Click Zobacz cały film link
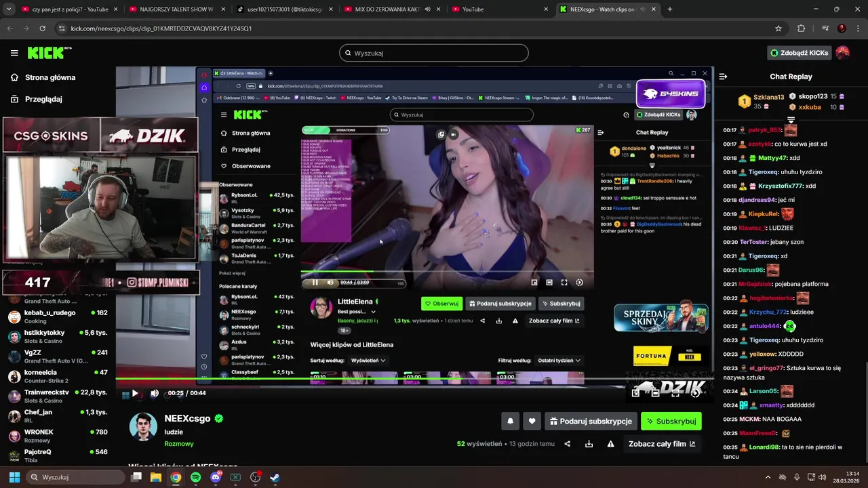 662,444
